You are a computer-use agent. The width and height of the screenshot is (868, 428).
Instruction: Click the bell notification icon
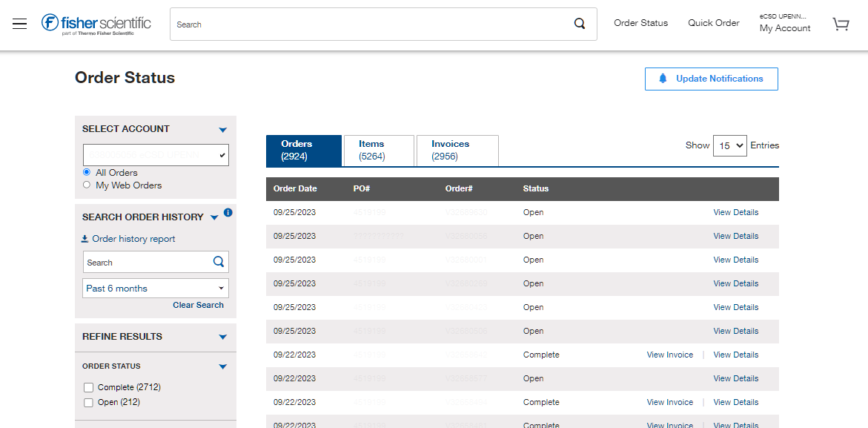(x=663, y=79)
